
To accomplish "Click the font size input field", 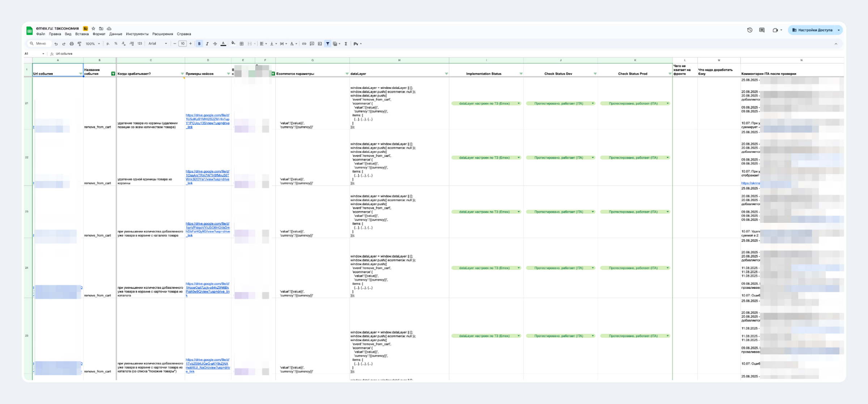I will tap(183, 44).
